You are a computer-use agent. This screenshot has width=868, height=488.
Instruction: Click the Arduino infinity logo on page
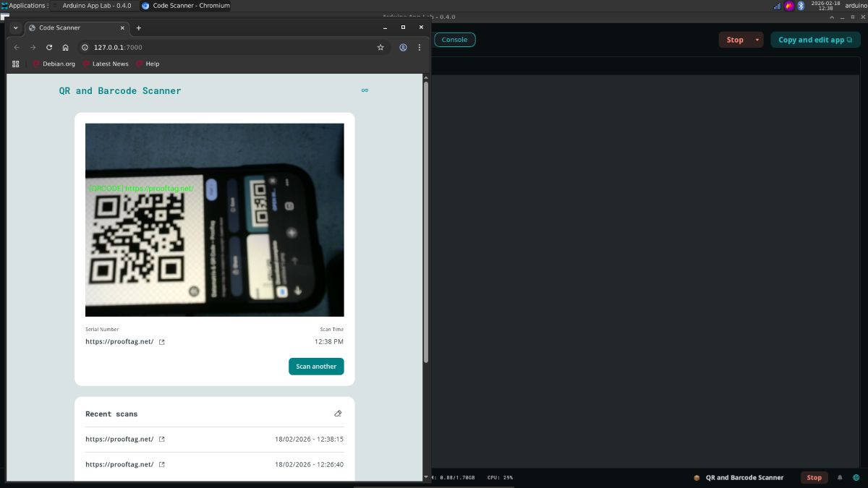[365, 90]
